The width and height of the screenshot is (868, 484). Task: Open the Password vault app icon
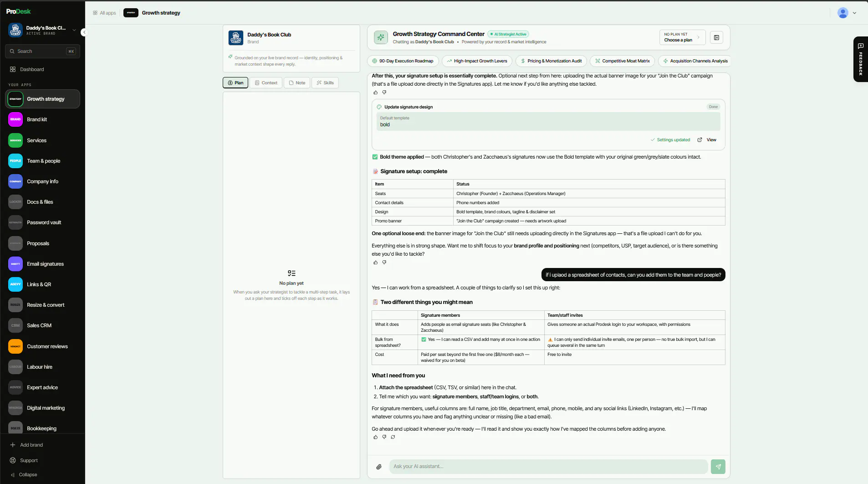point(15,222)
